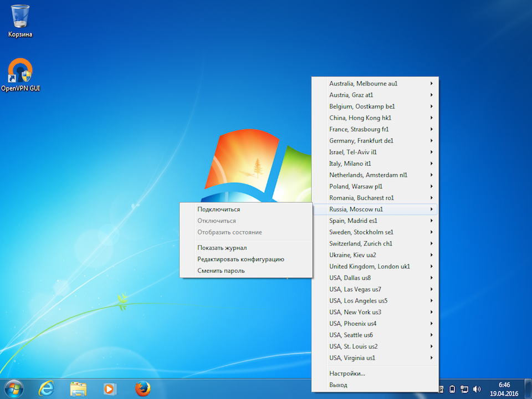The width and height of the screenshot is (532, 399).
Task: Open Windows Explorer from the taskbar
Action: coord(78,388)
